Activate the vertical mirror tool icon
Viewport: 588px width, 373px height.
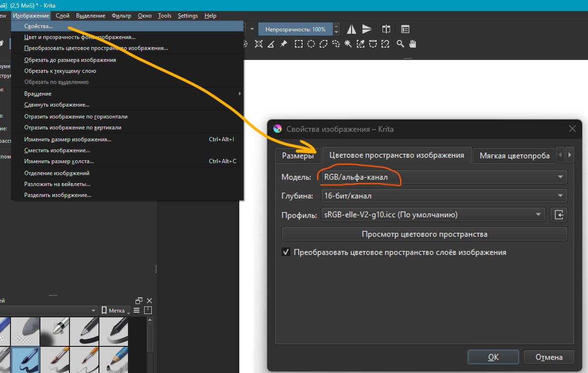[x=367, y=29]
